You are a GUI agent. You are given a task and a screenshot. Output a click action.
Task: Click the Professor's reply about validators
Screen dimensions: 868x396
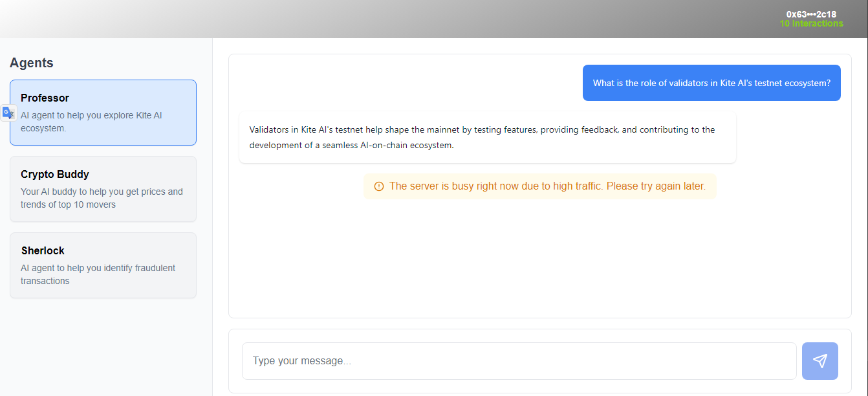tap(482, 137)
